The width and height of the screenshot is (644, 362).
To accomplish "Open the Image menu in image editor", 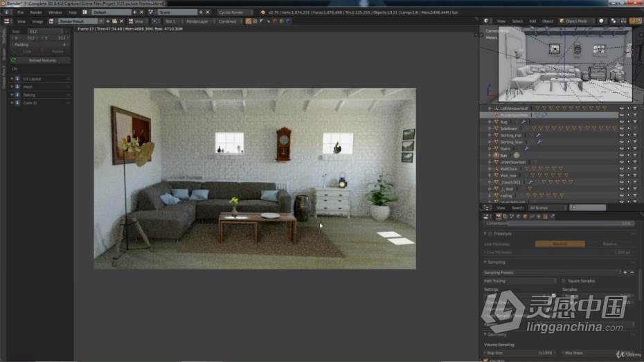I will pos(37,21).
